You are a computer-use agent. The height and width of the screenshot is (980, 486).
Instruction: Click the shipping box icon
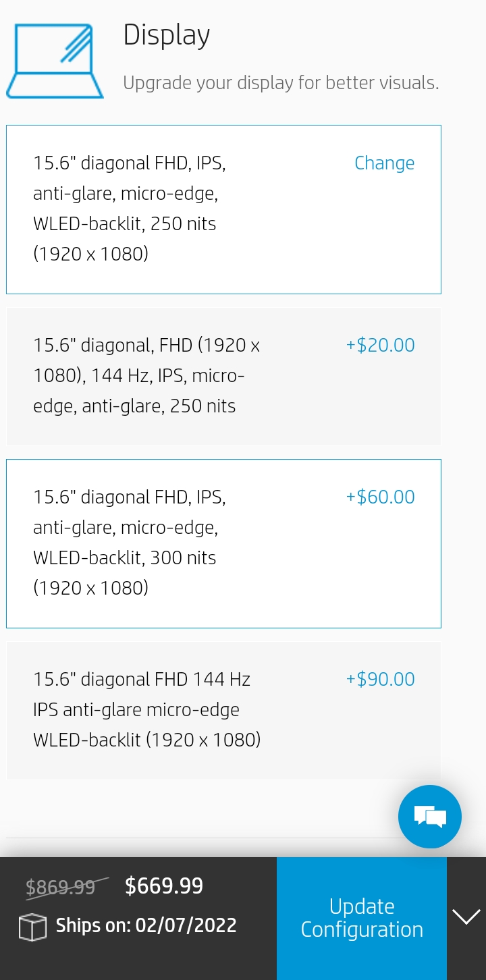[x=28, y=925]
